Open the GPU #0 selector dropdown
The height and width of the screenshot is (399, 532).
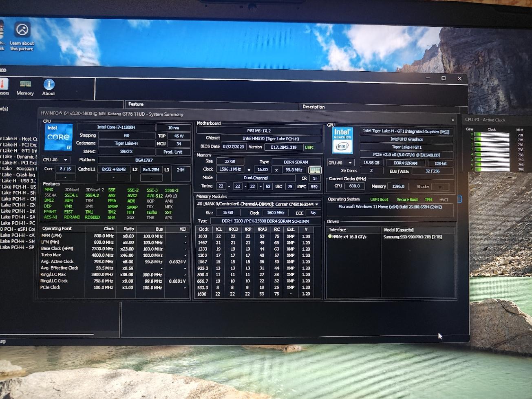(x=340, y=163)
